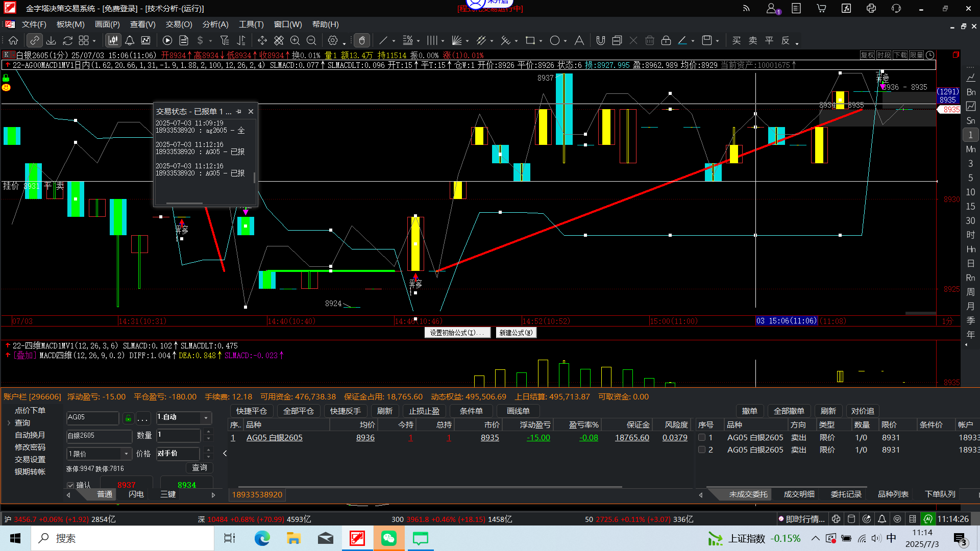Click the 全部平仓 button
This screenshot has width=980, height=551.
[299, 411]
